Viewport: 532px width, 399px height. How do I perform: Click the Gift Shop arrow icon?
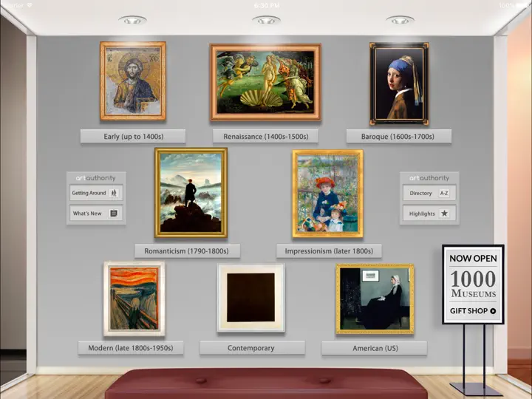tap(493, 311)
